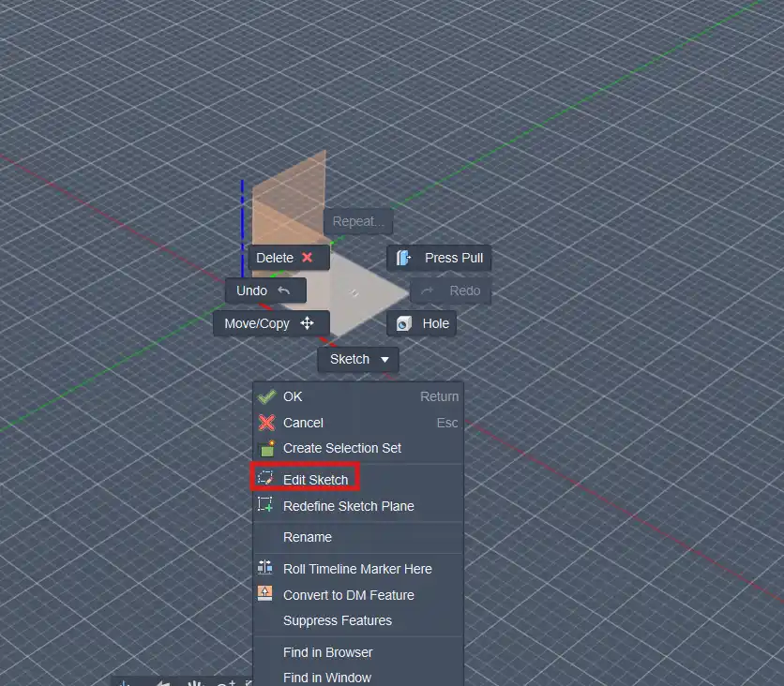Select Convert to DM Feature
Viewport: 784px width, 686px height.
click(358, 595)
